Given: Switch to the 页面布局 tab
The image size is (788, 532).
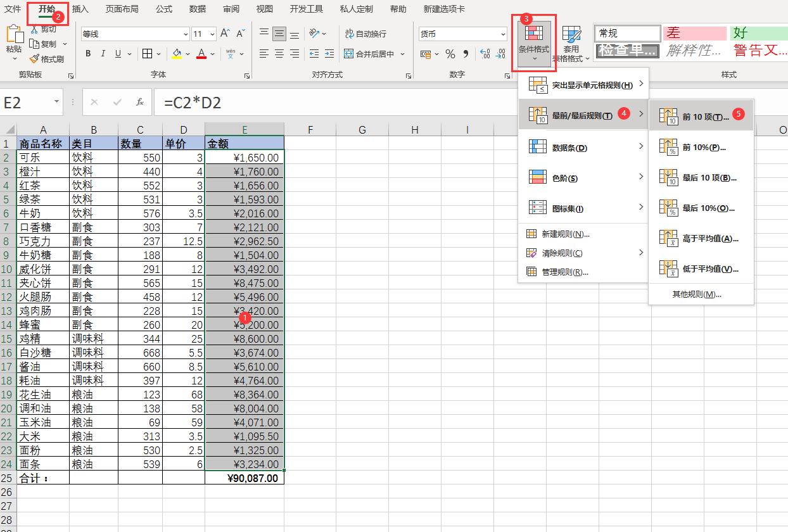Looking at the screenshot, I should click(x=122, y=9).
